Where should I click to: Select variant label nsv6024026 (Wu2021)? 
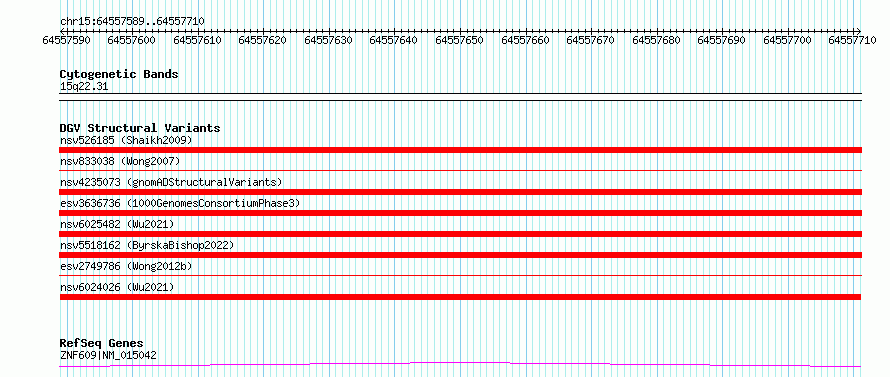tap(117, 287)
